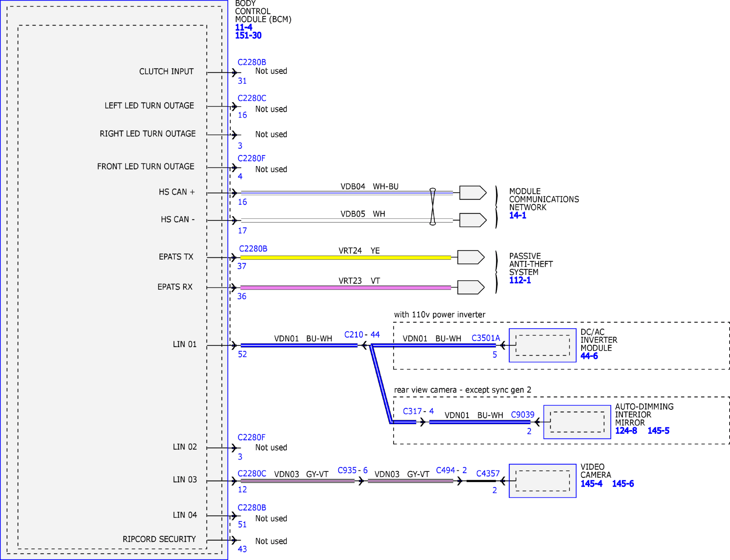Select the DC/AC Inverter Module component box
Viewport: 730px width, 560px height.
pyautogui.click(x=543, y=345)
